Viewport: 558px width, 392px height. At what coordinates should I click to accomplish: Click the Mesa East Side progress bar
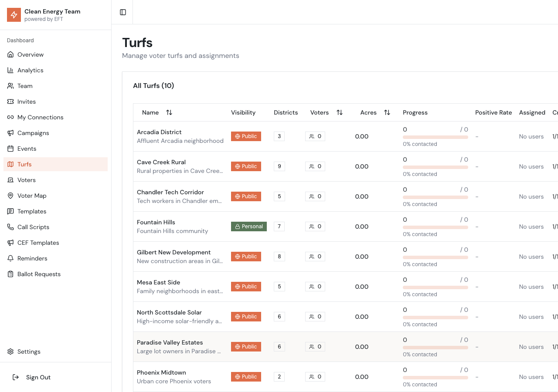tap(435, 287)
